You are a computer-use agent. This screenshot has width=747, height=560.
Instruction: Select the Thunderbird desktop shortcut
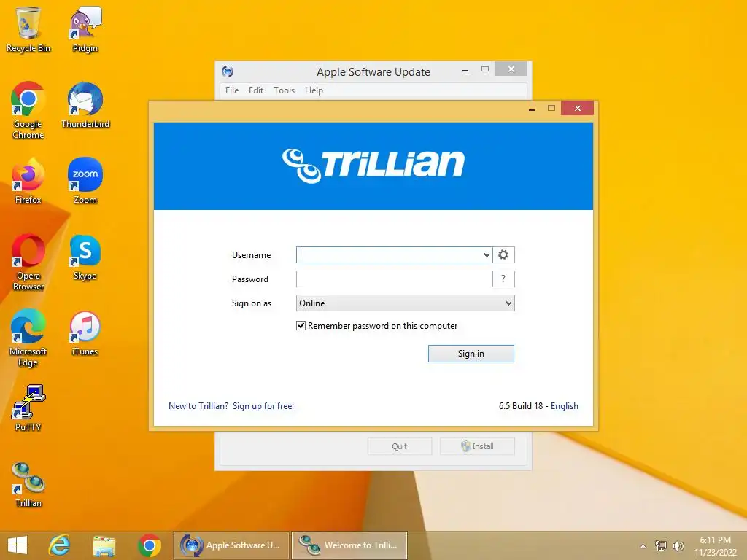coord(85,105)
